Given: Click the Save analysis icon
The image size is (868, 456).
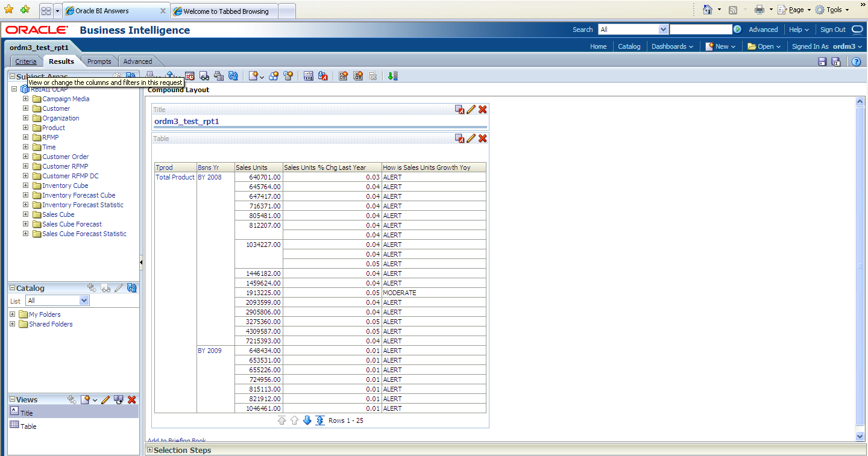Looking at the screenshot, I should point(822,61).
